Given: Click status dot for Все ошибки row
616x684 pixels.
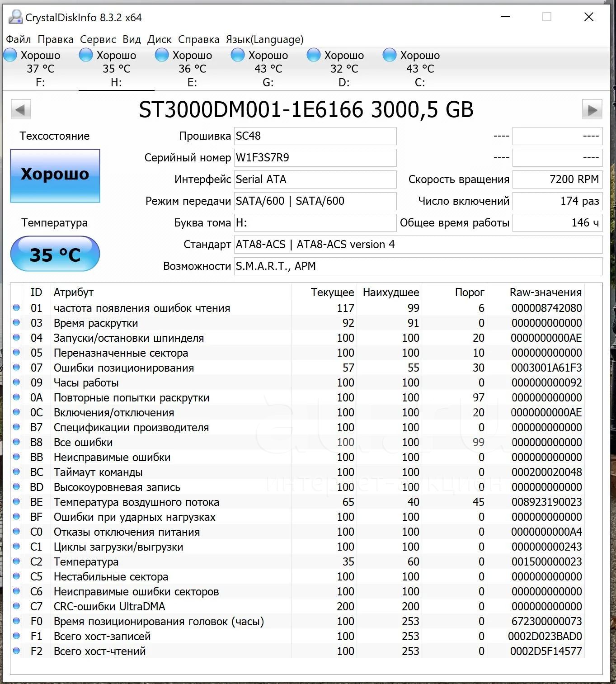Looking at the screenshot, I should click(x=17, y=442).
